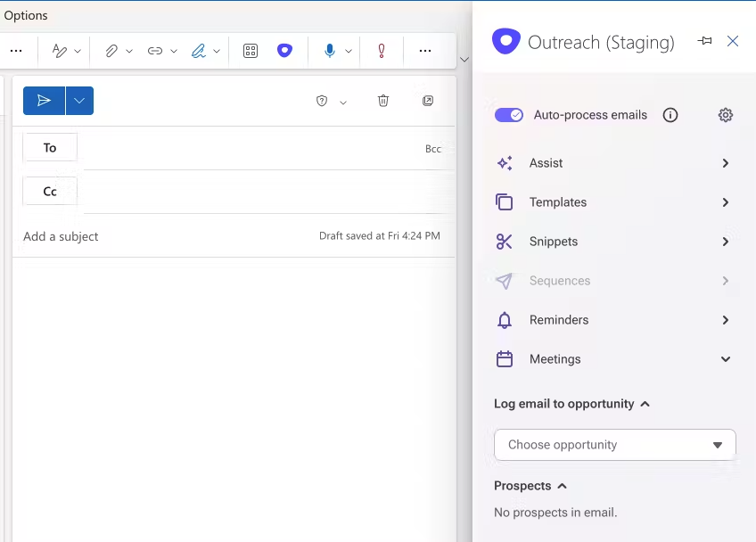Delete the draft with the trash icon
756x542 pixels.
click(x=383, y=101)
